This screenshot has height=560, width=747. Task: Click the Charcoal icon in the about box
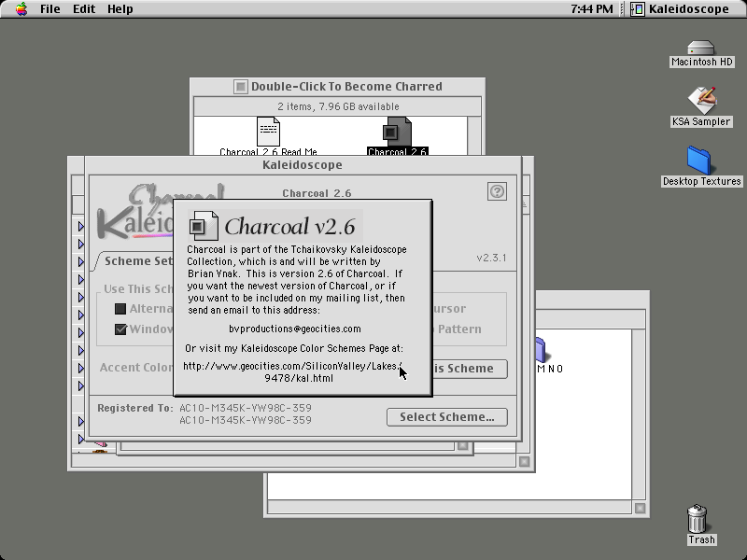pos(204,226)
